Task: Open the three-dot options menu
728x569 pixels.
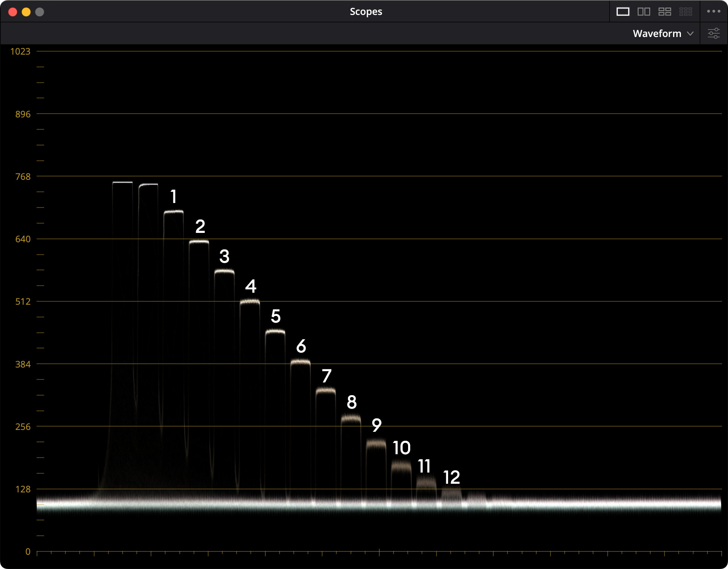Action: tap(713, 12)
